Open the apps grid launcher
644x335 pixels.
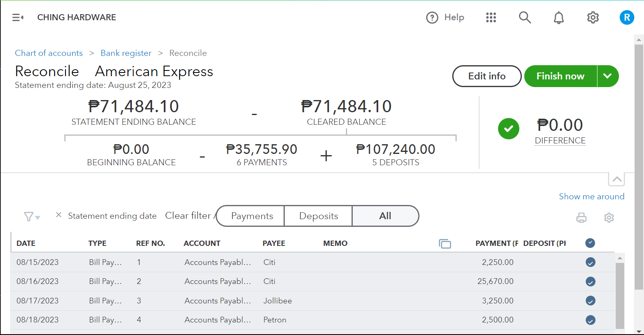point(491,17)
